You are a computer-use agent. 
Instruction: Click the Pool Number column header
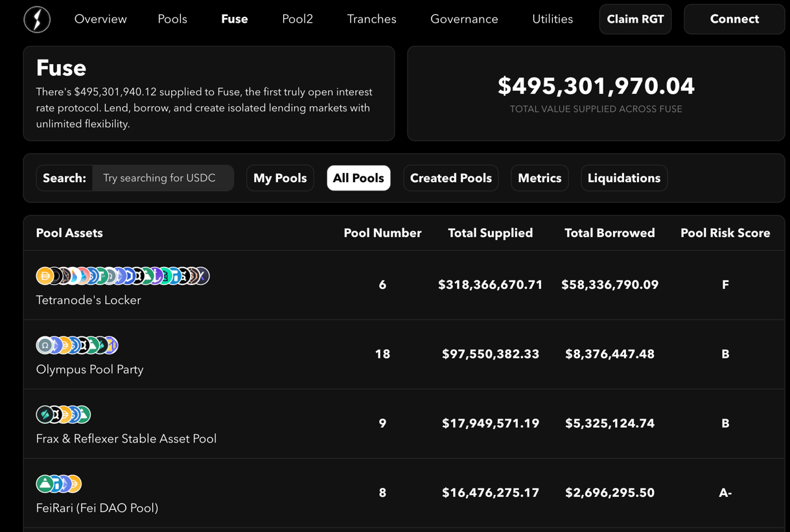[382, 233]
